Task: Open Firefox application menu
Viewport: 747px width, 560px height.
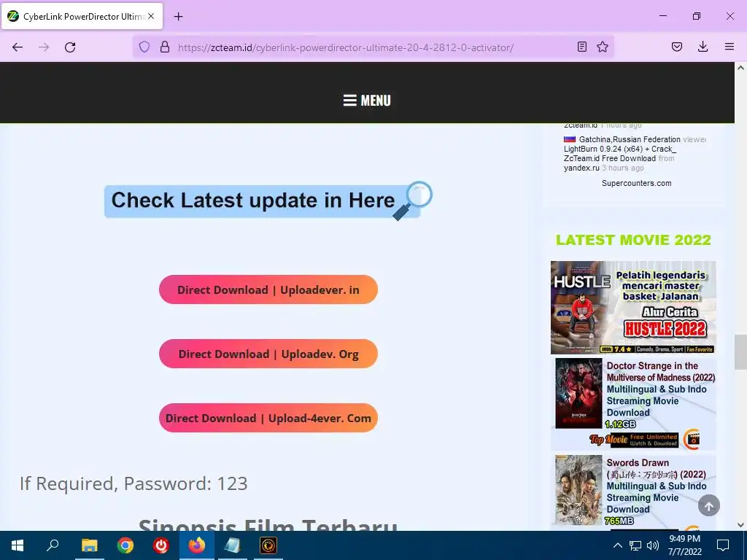Action: [729, 47]
